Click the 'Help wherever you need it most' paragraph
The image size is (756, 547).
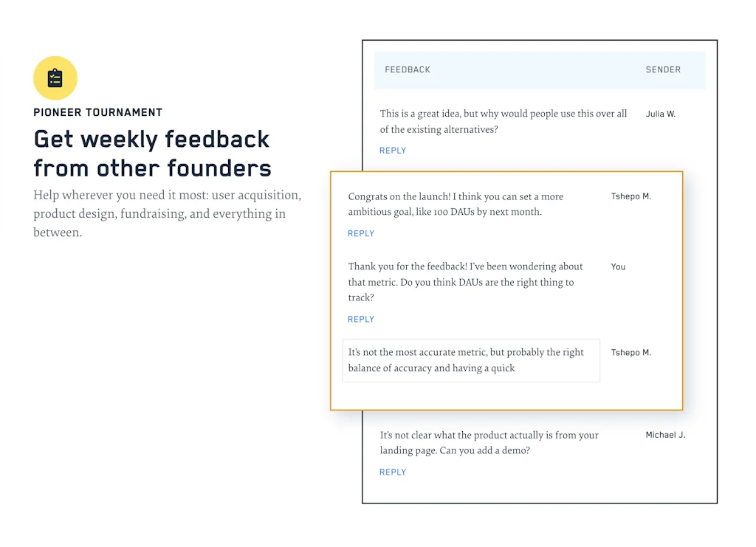(x=167, y=214)
